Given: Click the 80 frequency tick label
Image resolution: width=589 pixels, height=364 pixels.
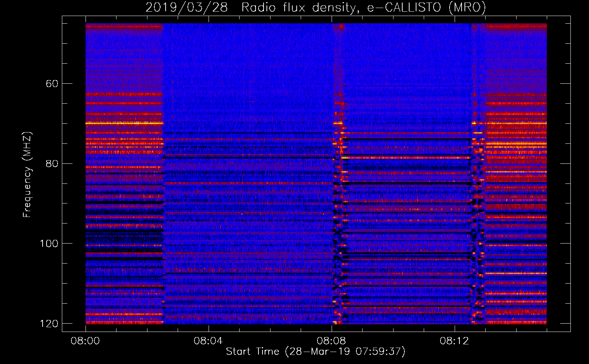Looking at the screenshot, I should (52, 163).
